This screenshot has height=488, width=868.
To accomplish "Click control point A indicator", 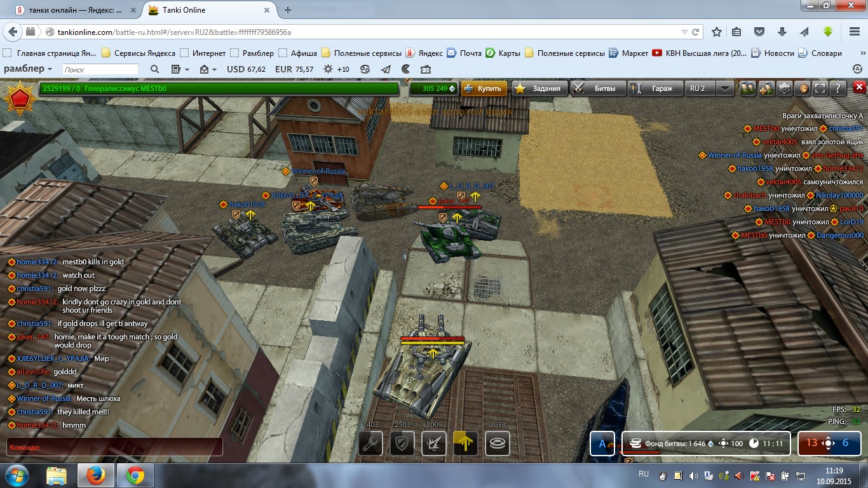I will (x=602, y=444).
